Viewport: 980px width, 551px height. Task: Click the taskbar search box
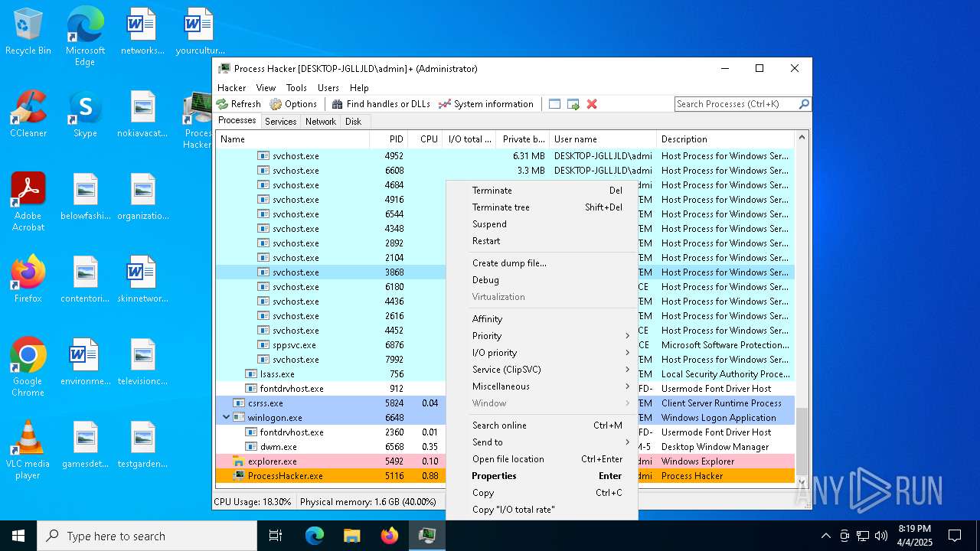(147, 536)
